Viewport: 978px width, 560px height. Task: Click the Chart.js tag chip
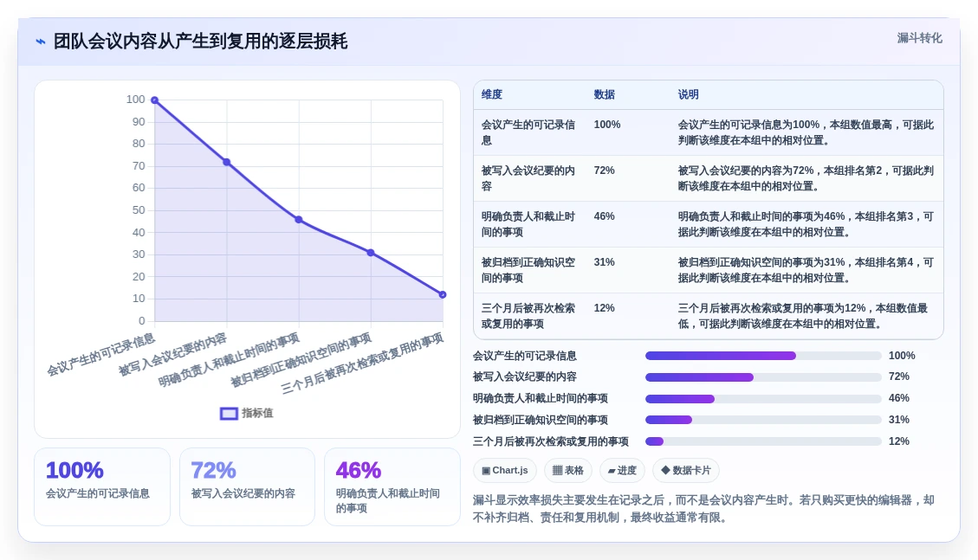pos(505,470)
